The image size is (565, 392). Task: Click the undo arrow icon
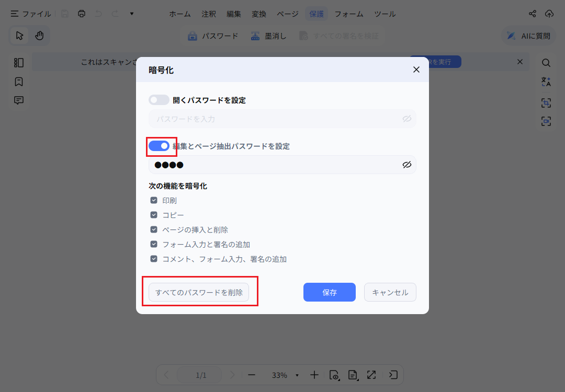(x=98, y=14)
